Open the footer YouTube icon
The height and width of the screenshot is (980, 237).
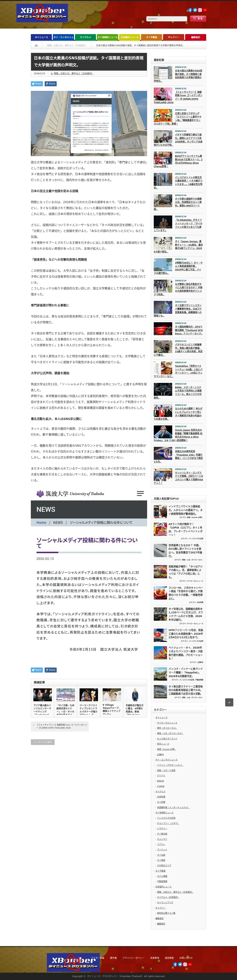[190, 964]
